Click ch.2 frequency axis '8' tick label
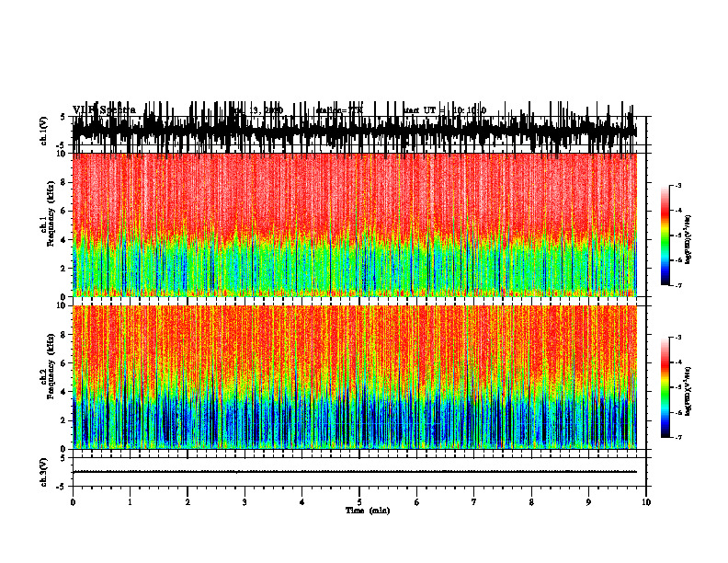The height and width of the screenshot is (563, 728). 63,335
